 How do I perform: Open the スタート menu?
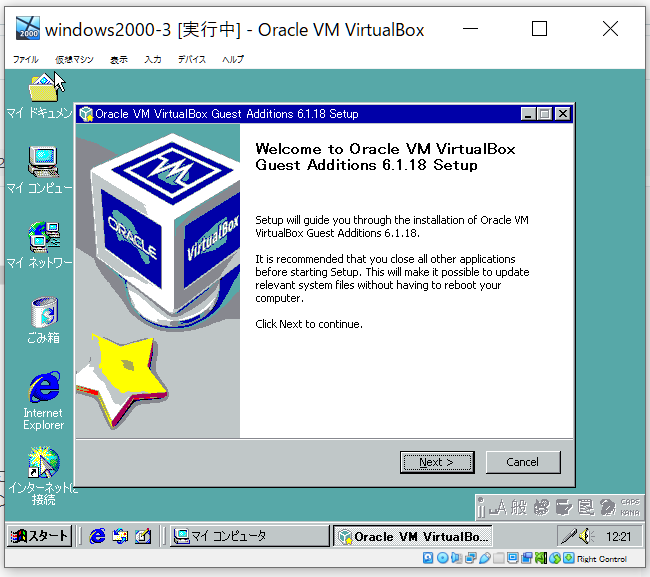pos(39,536)
